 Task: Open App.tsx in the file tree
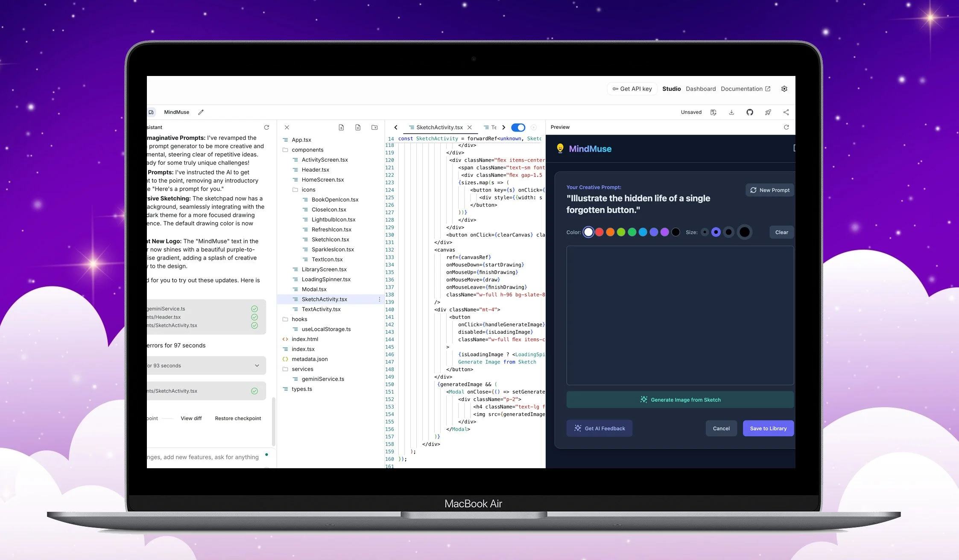click(x=301, y=140)
